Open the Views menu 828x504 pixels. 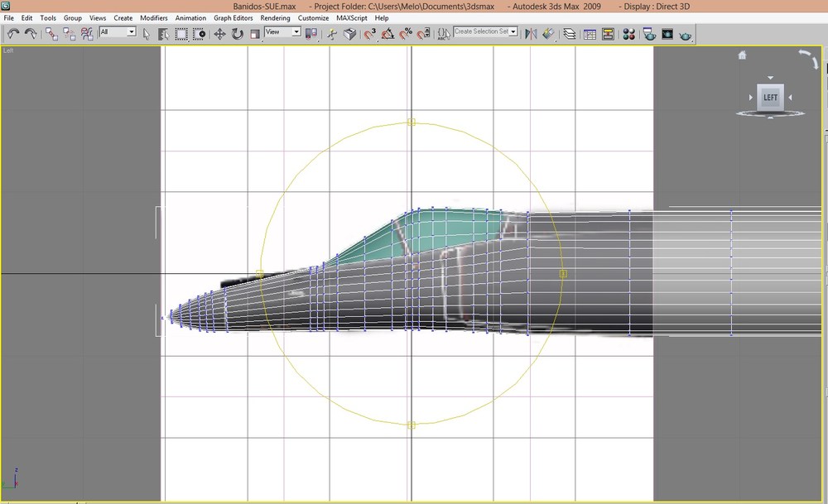98,18
